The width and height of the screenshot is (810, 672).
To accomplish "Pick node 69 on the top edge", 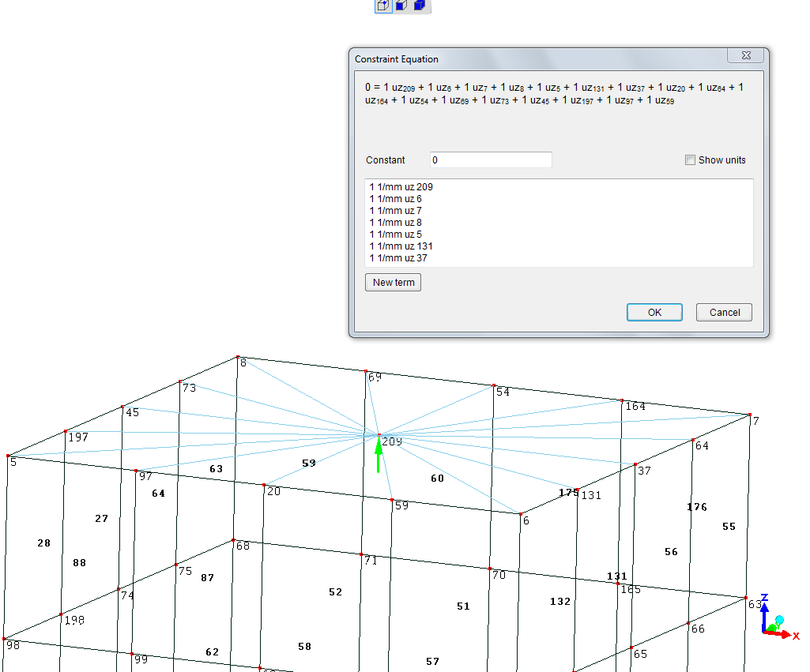I will pos(366,371).
